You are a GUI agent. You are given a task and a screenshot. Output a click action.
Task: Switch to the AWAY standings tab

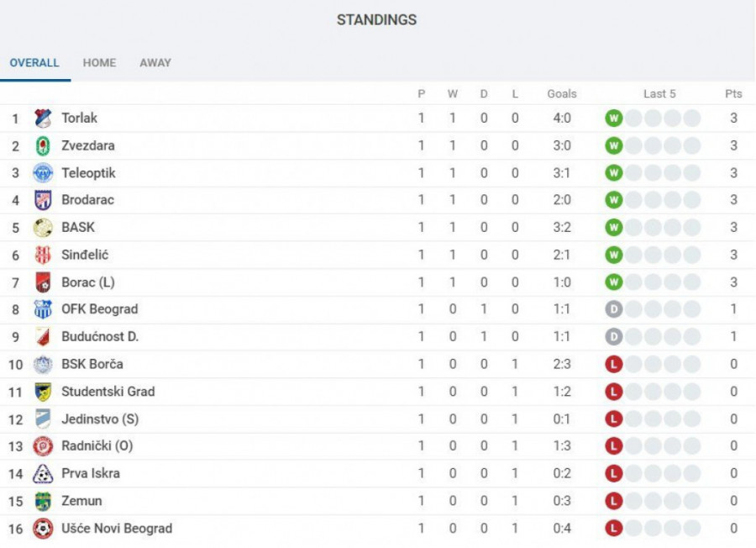click(155, 63)
